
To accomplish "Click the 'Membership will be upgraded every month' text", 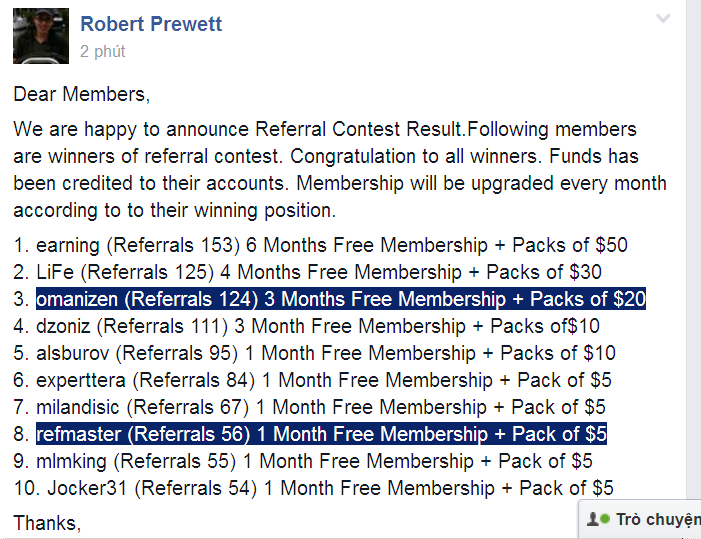I will [x=482, y=184].
